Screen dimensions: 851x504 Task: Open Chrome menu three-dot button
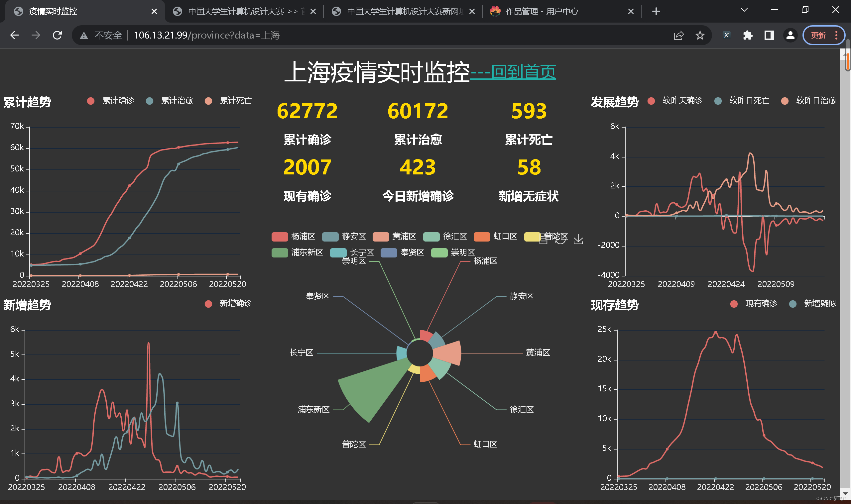[836, 35]
